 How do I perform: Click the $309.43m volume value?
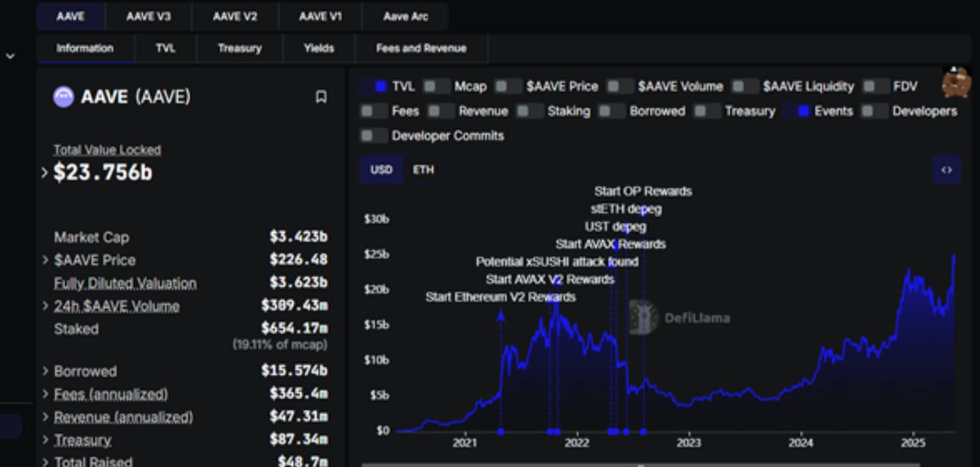tap(294, 306)
